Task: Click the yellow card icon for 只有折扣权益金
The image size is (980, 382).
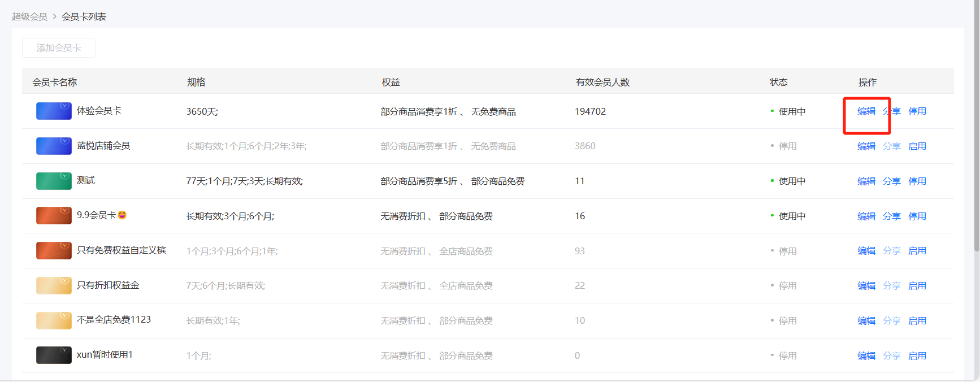Action: pyautogui.click(x=54, y=285)
